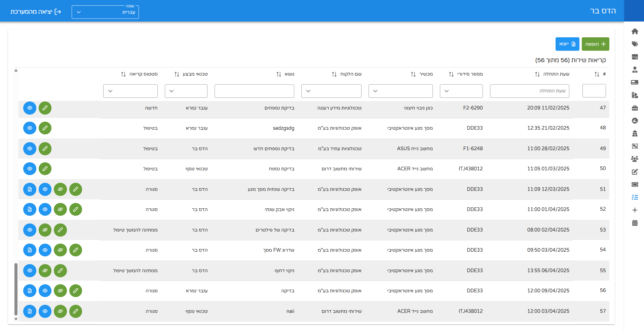Open the globe icon in the sidebar
This screenshot has height=331, width=644.
coord(635,121)
